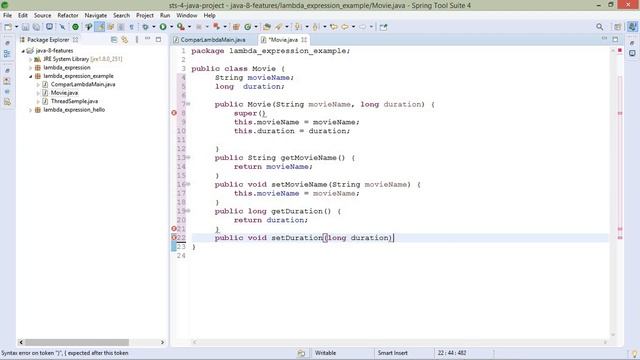
Task: Close the Movie.java editor tab
Action: 304,40
